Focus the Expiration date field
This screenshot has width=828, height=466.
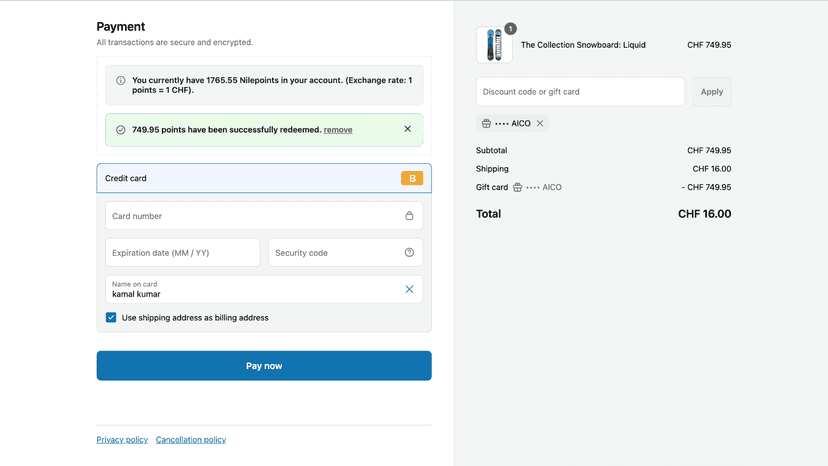pos(182,253)
